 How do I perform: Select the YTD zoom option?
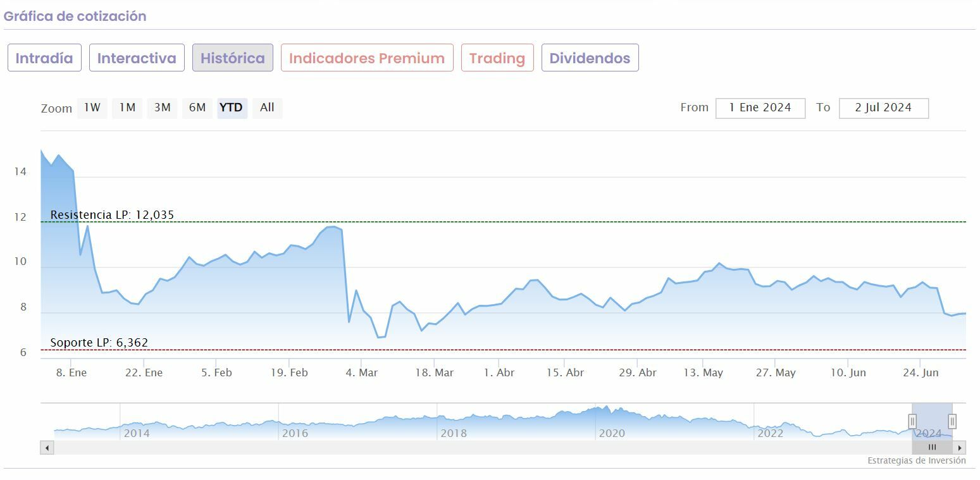coord(231,108)
